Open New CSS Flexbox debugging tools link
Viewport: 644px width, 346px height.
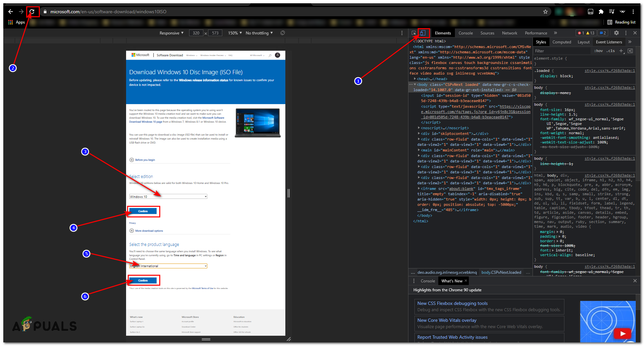point(452,303)
